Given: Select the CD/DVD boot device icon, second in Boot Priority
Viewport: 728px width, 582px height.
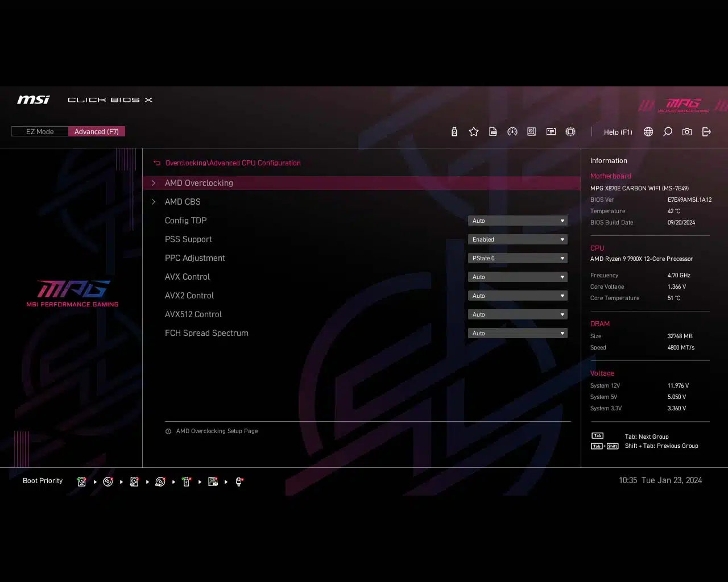Looking at the screenshot, I should (x=108, y=481).
